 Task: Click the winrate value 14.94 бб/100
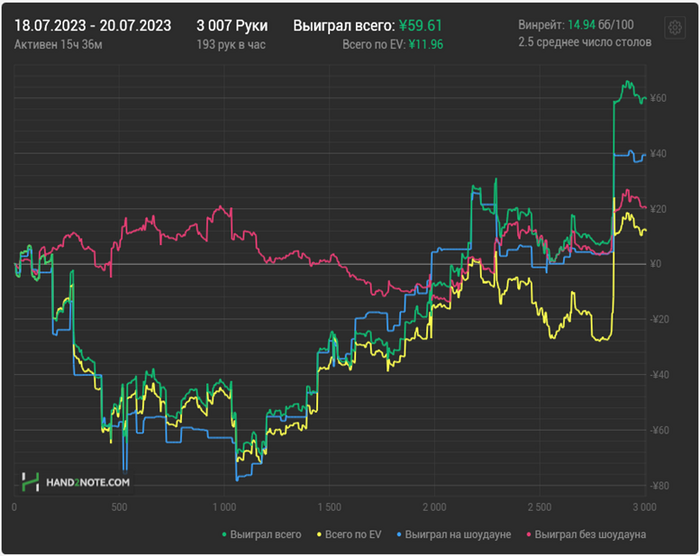coord(601,25)
